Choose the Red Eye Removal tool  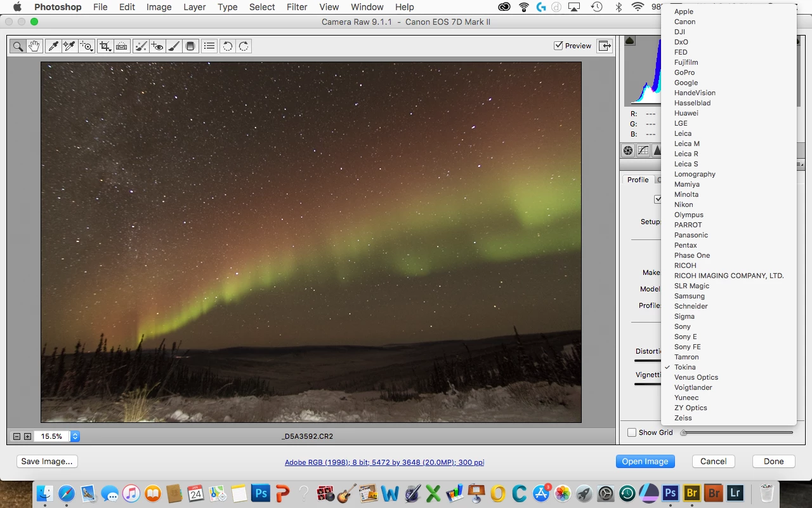click(x=157, y=46)
